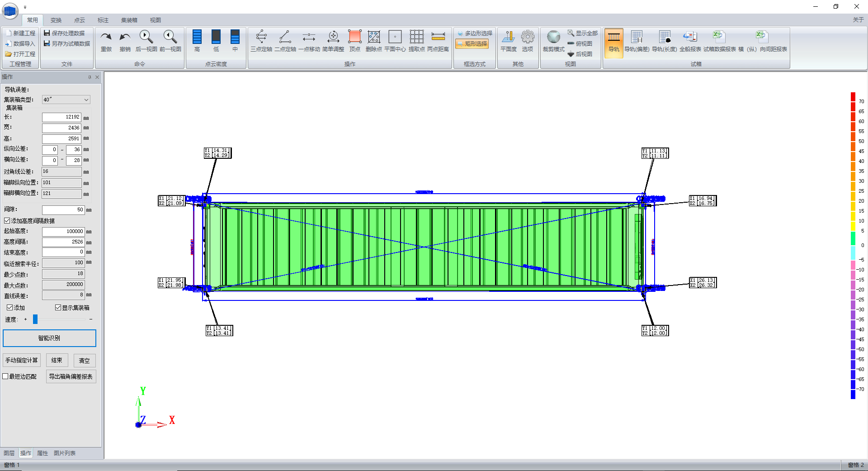Open the 试箱数据报表 export

[x=720, y=41]
